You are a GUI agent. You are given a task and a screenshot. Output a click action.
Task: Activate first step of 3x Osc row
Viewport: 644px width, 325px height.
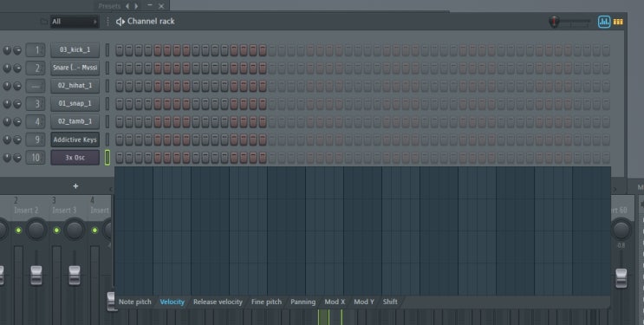(120, 158)
